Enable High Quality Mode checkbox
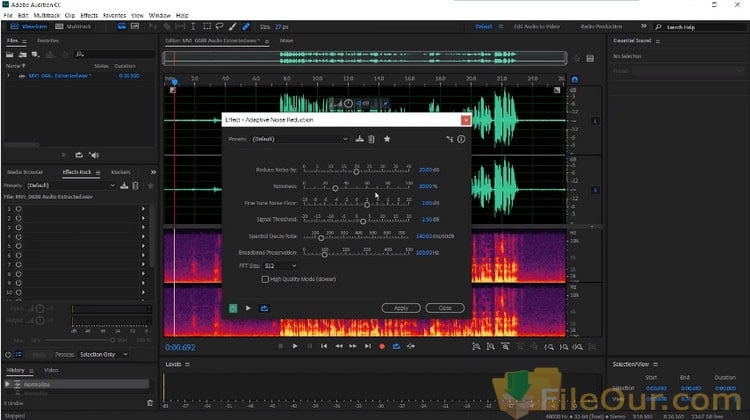The image size is (750, 420). (265, 279)
